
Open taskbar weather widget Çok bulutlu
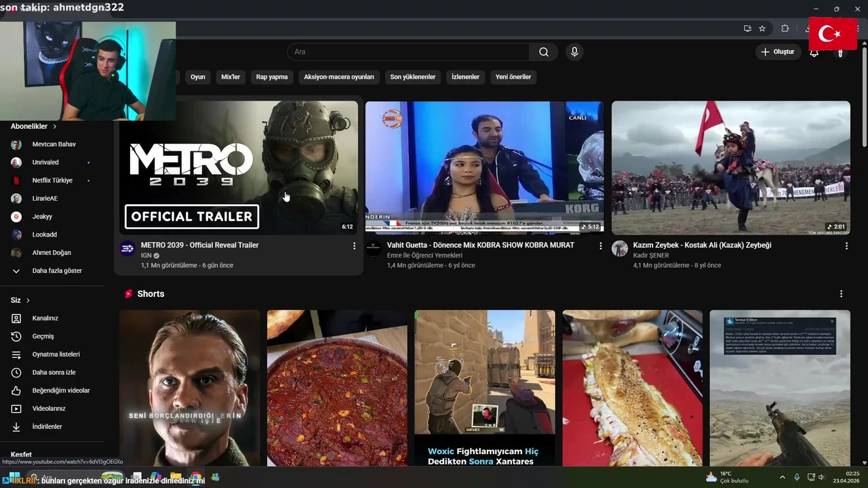(727, 477)
